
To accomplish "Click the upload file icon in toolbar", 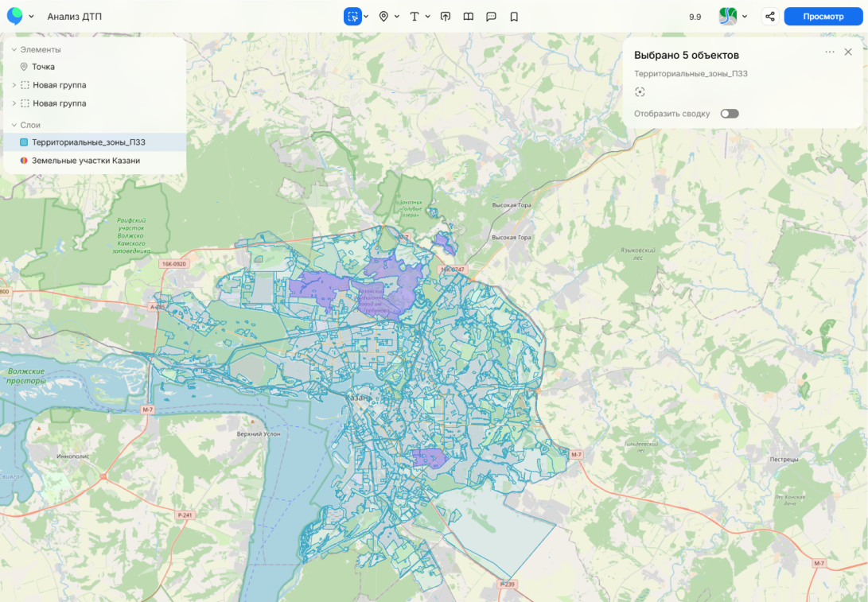I will [x=446, y=16].
